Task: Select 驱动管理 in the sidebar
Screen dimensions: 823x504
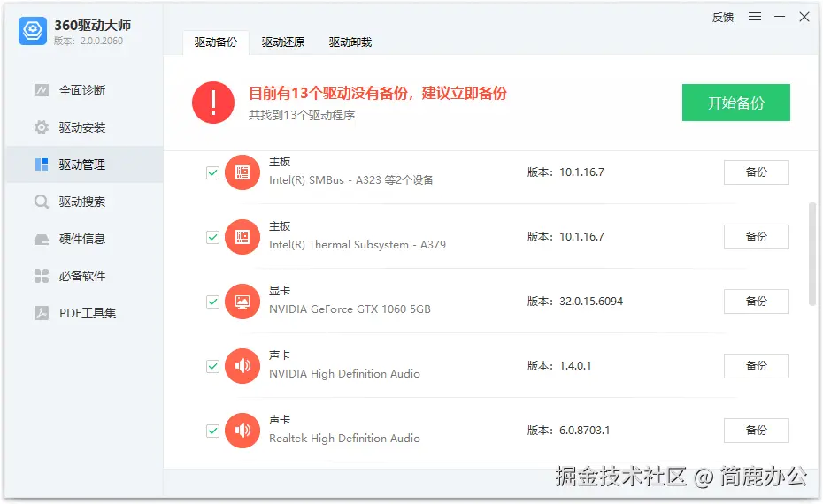Action: click(x=84, y=164)
